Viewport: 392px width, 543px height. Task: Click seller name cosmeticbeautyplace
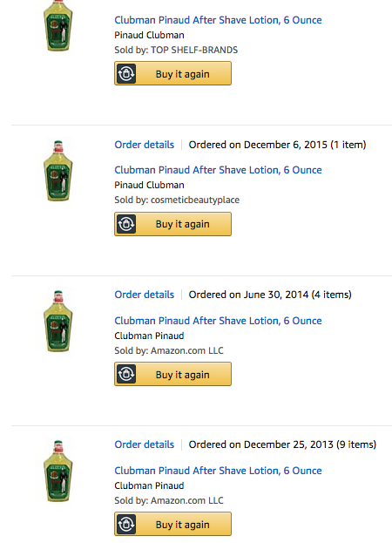[195, 200]
